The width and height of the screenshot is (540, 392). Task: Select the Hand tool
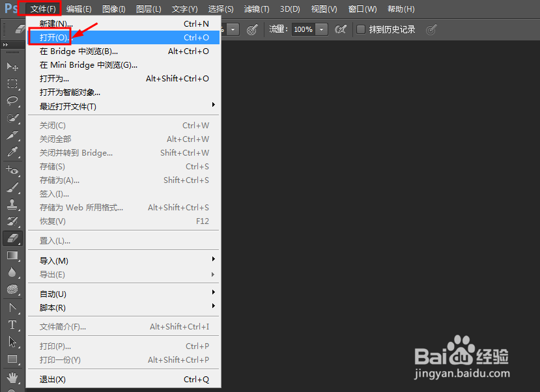tap(12, 378)
